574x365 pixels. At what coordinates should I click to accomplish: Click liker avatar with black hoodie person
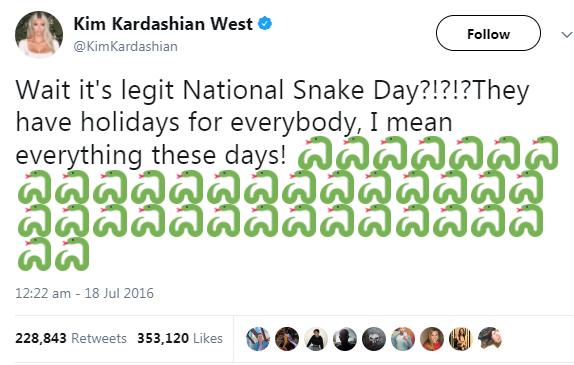point(316,339)
